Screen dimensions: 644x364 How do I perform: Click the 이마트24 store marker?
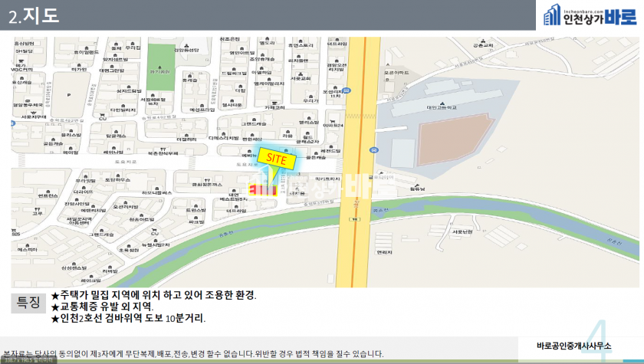point(333,125)
